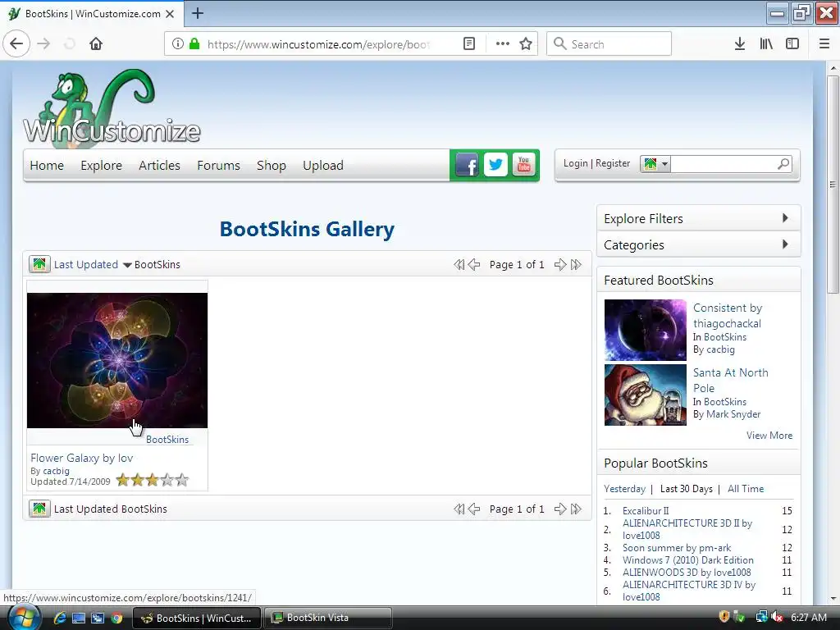Screen dimensions: 840x630
Task: Open Santa At North Pole link
Action: [x=731, y=380]
